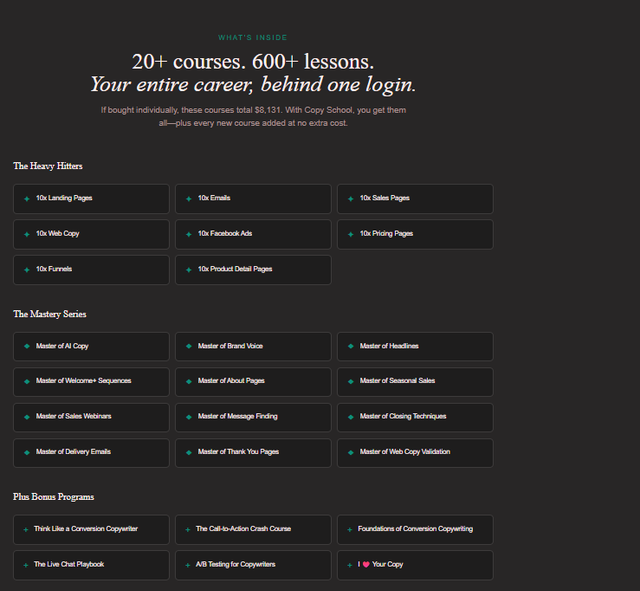The width and height of the screenshot is (640, 591).
Task: Select The Call-to-Action Crash Course text
Action: pyautogui.click(x=243, y=529)
